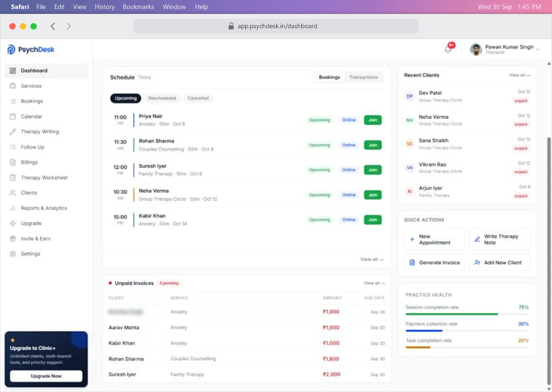Click the ₹1,800 amount for Rohan Sharma
This screenshot has width=552, height=392.
[x=331, y=359]
